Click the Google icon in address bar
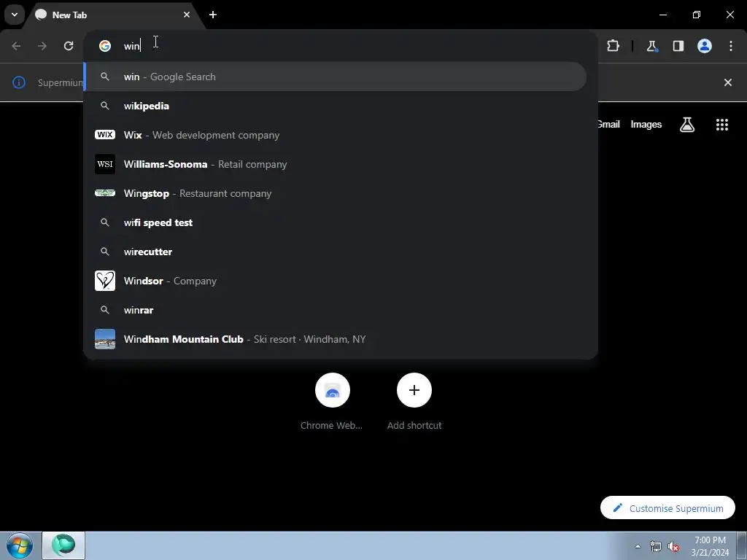Viewport: 747px width, 560px height. (x=105, y=46)
